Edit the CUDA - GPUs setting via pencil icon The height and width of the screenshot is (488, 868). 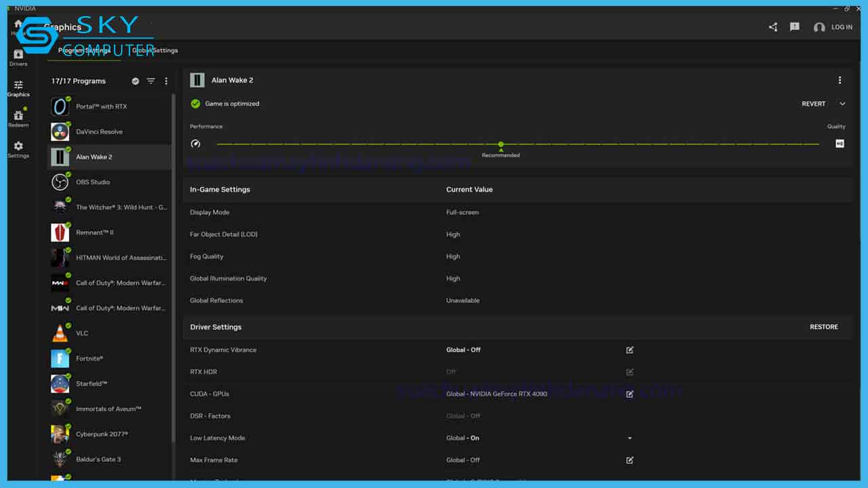click(x=629, y=394)
